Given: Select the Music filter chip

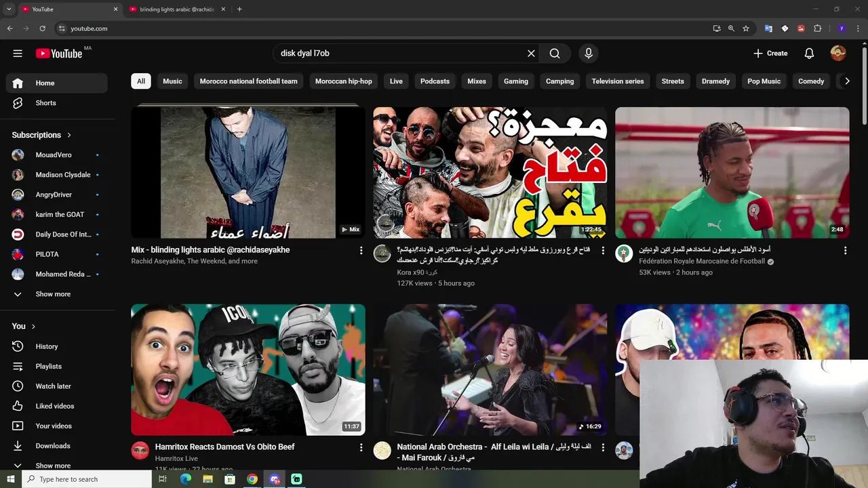Looking at the screenshot, I should (x=172, y=81).
